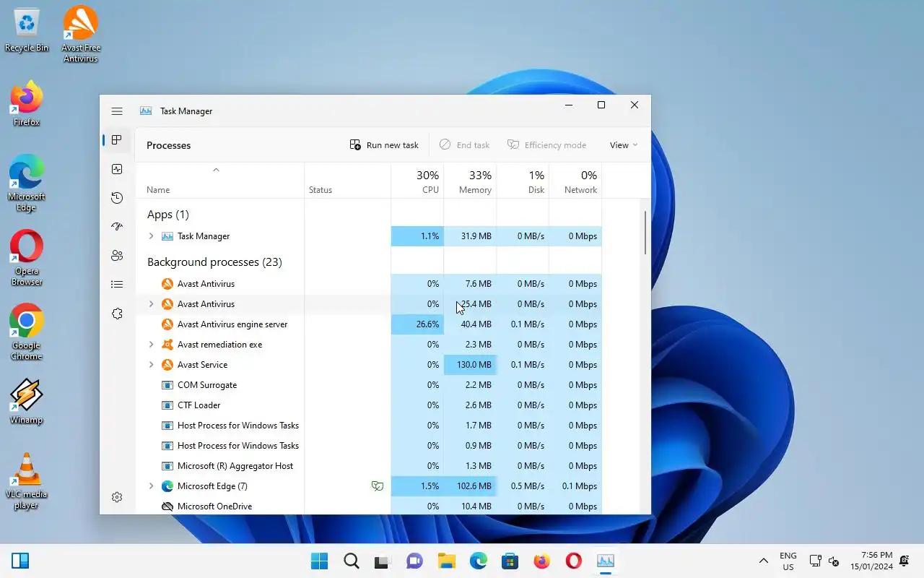The height and width of the screenshot is (578, 924).
Task: Open Widgets button at taskbar left
Action: pyautogui.click(x=20, y=561)
